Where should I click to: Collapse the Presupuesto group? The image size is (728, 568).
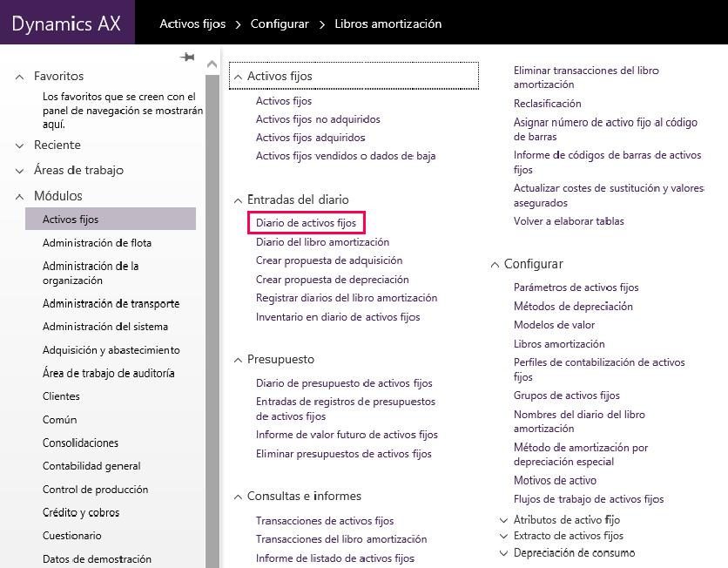tap(239, 360)
